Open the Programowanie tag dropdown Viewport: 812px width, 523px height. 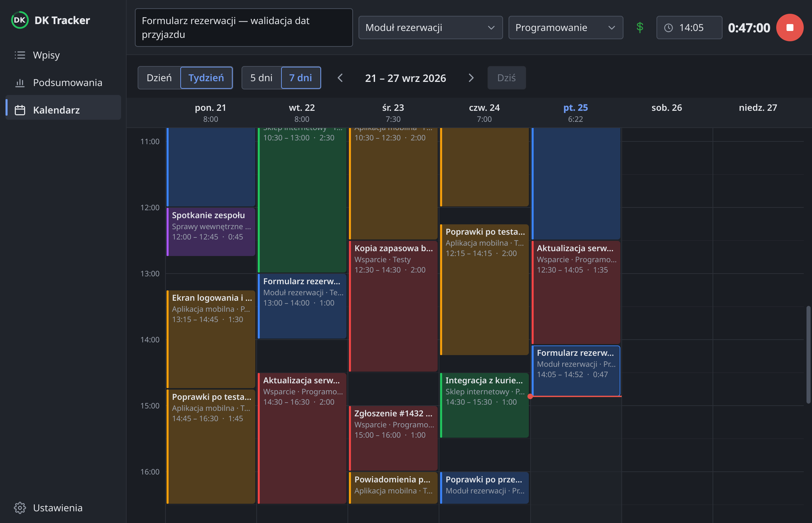(x=566, y=28)
